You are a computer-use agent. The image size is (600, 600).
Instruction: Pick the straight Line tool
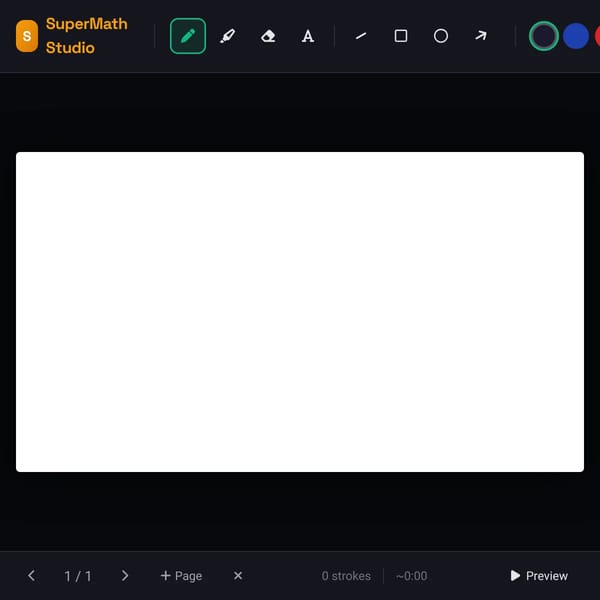pyautogui.click(x=361, y=36)
